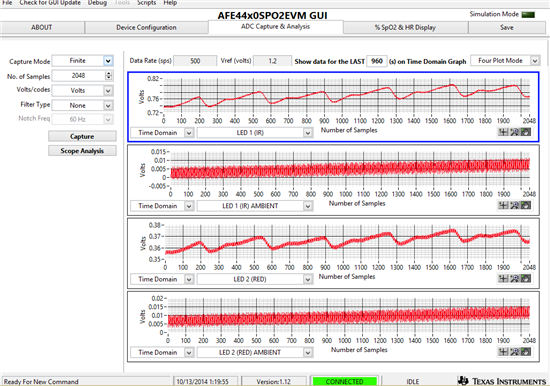Select zoom magnifier tool in LED 1 (IR) graph palette
This screenshot has width=550, height=386.
[514, 132]
